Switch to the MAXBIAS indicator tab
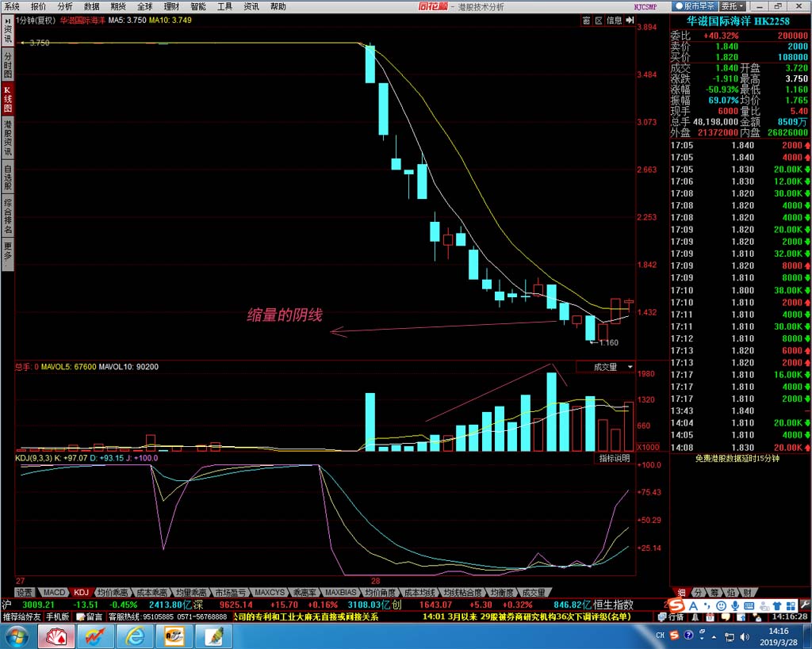 click(340, 592)
